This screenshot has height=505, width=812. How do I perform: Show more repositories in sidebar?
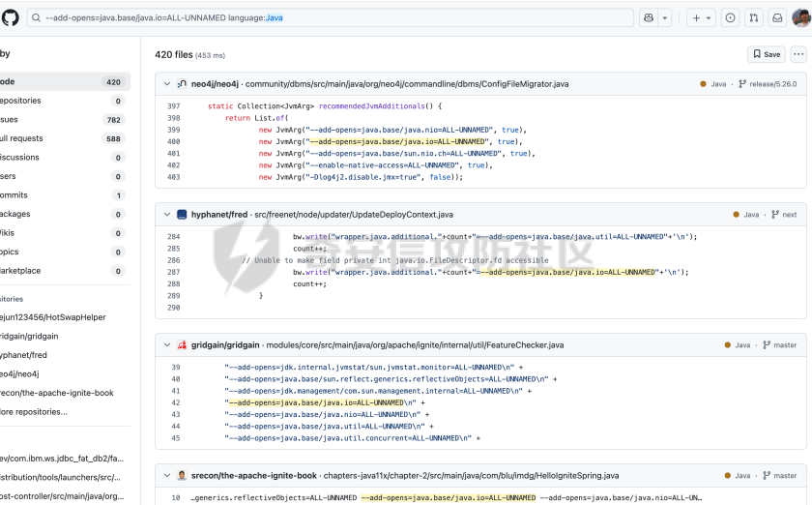pyautogui.click(x=34, y=412)
